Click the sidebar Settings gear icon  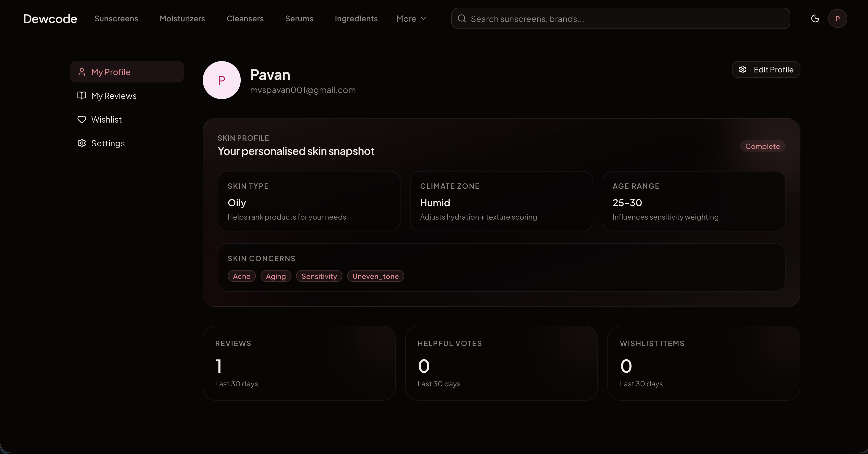[82, 143]
